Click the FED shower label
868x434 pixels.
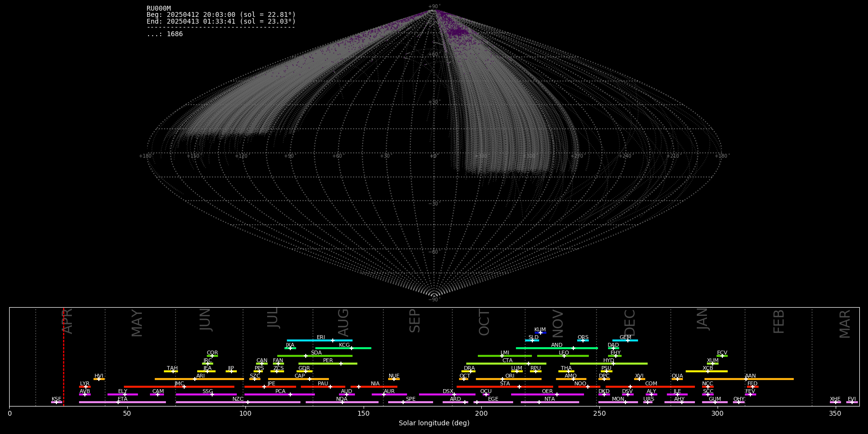(x=752, y=383)
